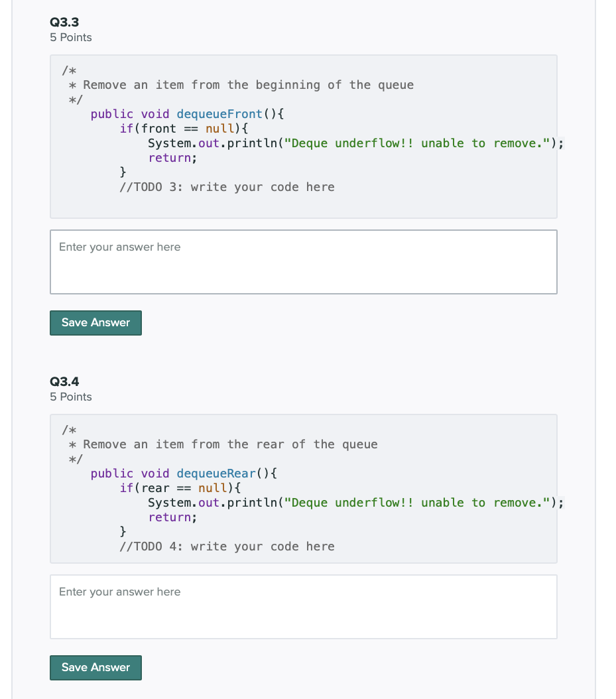Click the Q3.4 heading
Viewport: 616px width, 699px height.
(x=64, y=381)
